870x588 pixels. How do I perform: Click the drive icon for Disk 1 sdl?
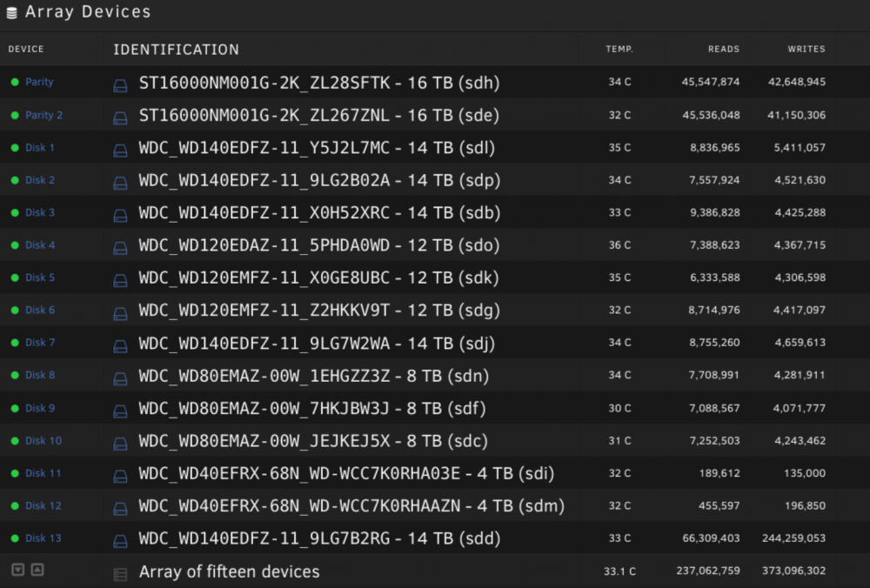[120, 150]
